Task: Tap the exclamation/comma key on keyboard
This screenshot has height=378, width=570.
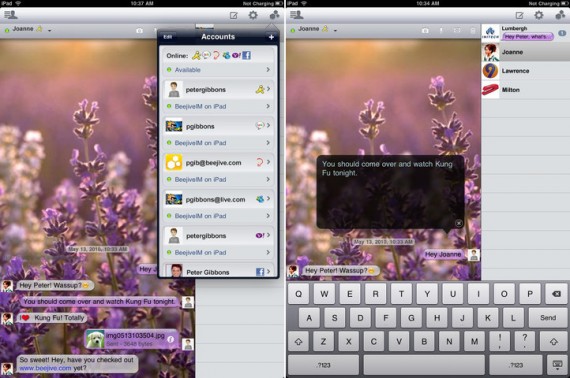Action: pyautogui.click(x=500, y=342)
